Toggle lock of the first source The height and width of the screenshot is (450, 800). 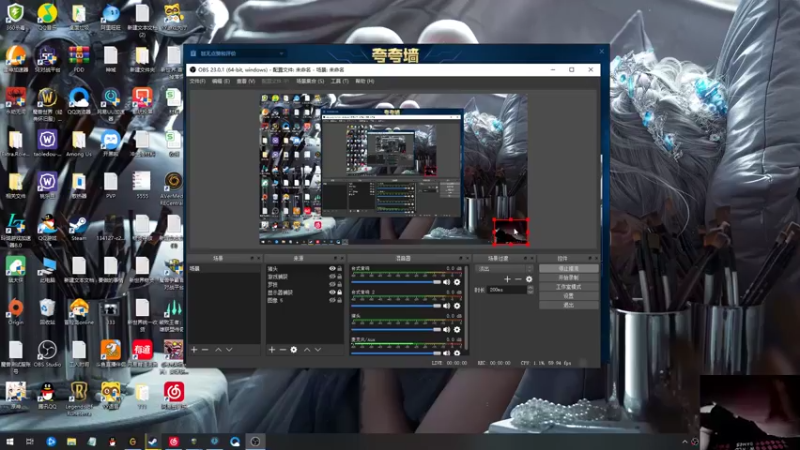tap(339, 268)
